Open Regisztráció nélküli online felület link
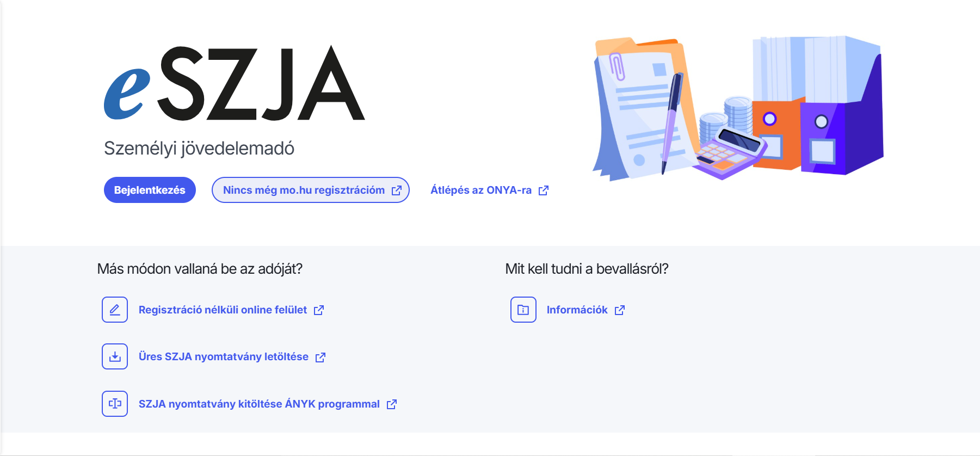980x456 pixels. tap(231, 310)
